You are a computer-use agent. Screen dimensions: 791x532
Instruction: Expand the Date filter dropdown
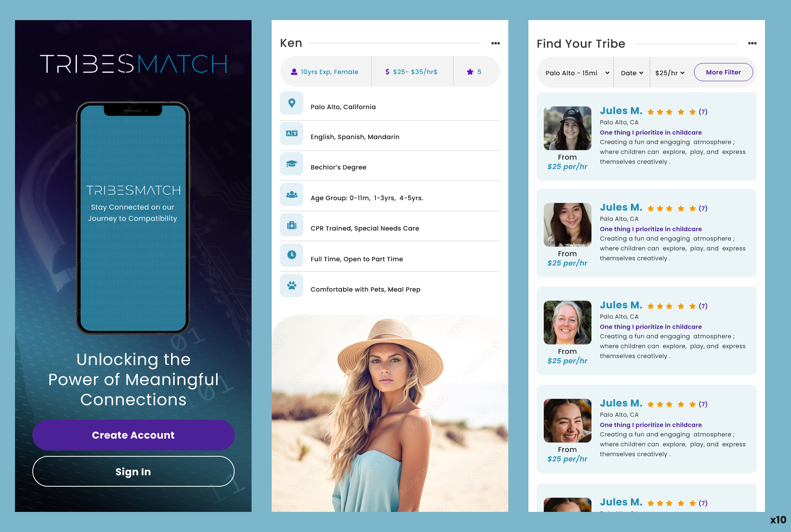[x=631, y=73]
